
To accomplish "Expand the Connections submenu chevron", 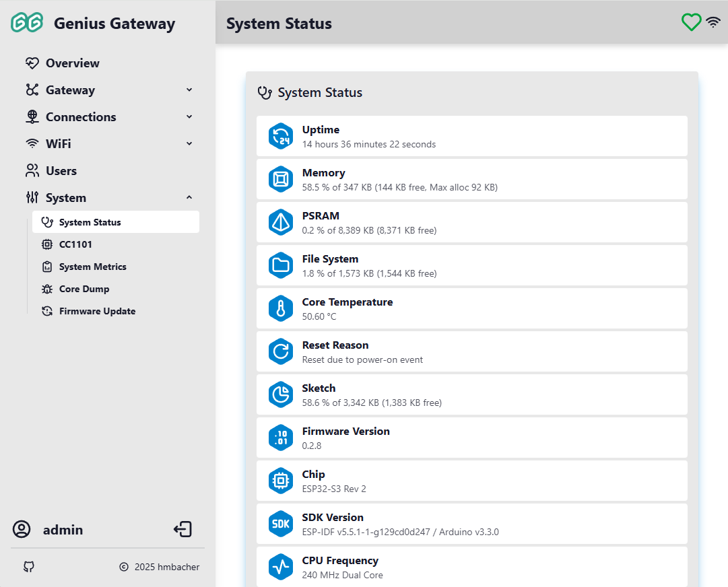I will [189, 117].
